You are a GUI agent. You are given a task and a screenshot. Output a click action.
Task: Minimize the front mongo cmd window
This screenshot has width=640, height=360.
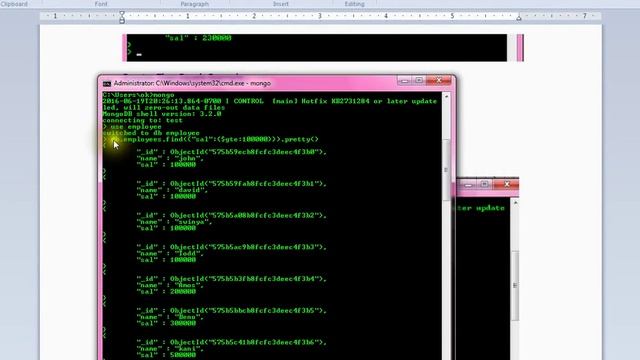404,80
